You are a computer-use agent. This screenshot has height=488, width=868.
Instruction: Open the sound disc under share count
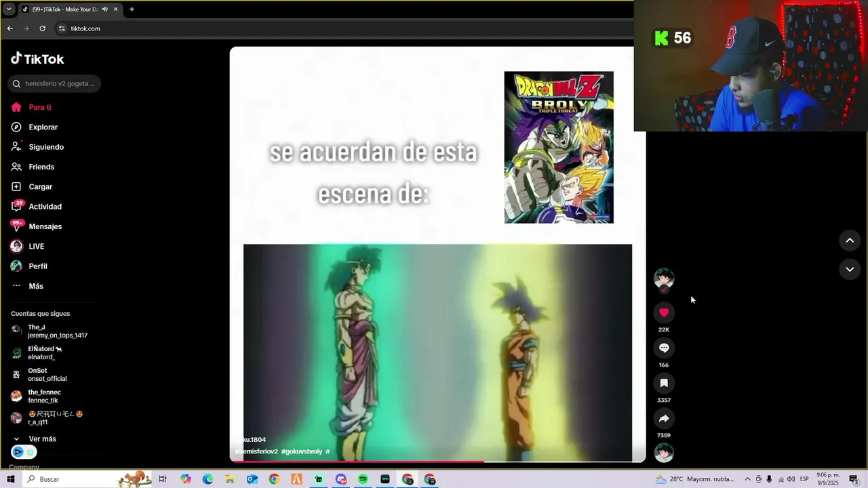point(664,453)
